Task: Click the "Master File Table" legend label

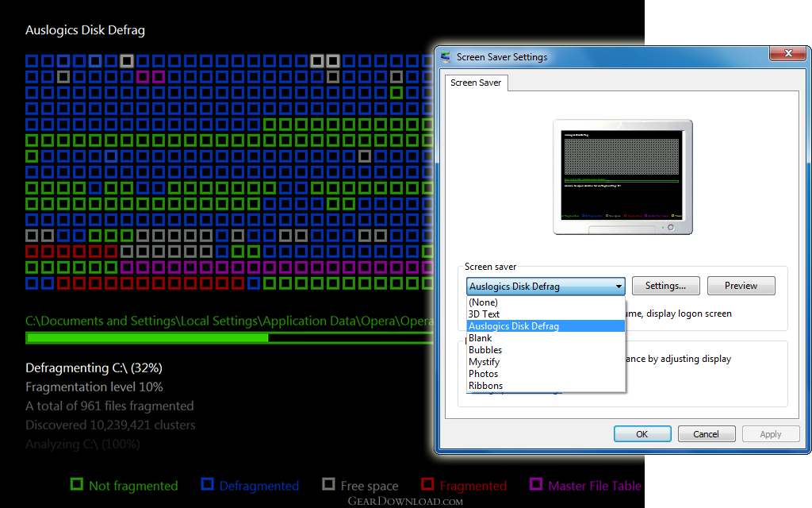Action: coord(595,486)
